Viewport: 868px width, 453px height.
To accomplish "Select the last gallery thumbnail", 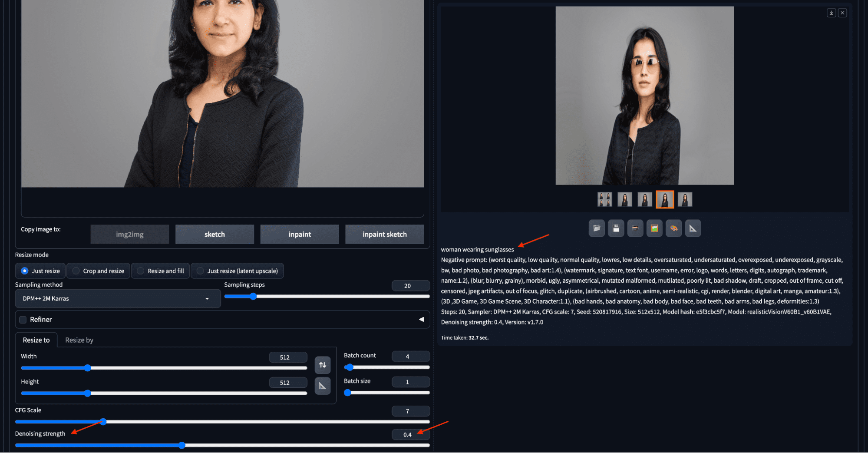I will (685, 200).
